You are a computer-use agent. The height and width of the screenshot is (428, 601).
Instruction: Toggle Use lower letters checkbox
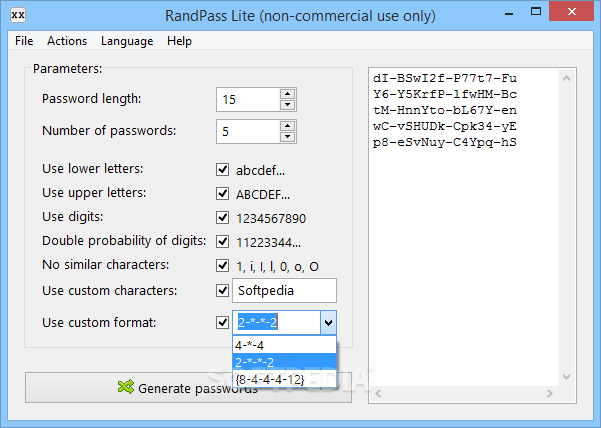(x=222, y=169)
